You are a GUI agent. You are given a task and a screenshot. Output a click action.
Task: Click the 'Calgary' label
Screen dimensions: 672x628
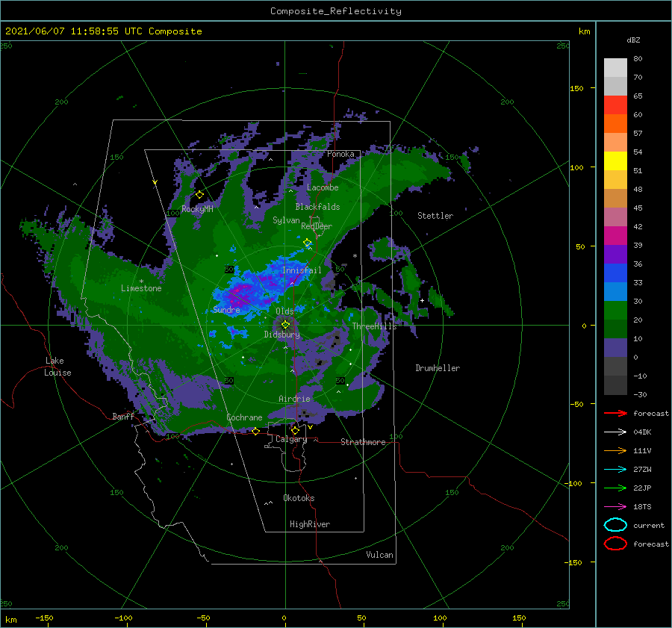[x=291, y=439]
